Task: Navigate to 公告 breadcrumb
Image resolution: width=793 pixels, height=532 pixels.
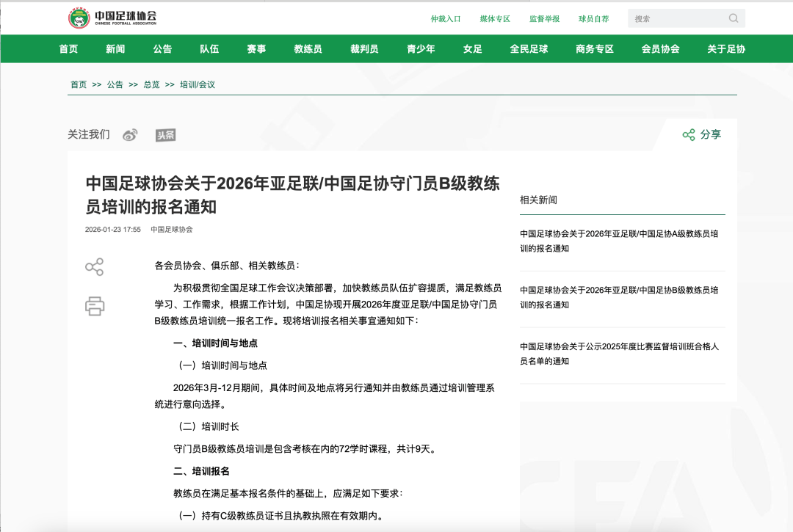Action: (x=115, y=84)
